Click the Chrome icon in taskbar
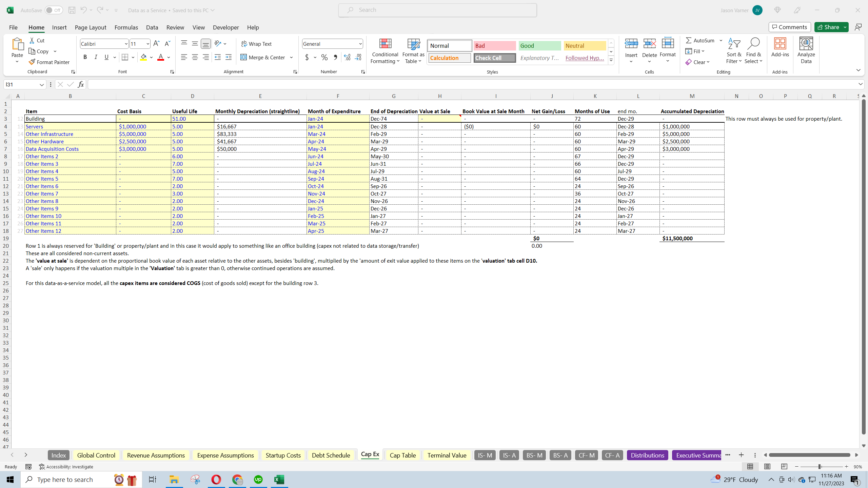Viewport: 868px width, 488px height. [x=237, y=479]
